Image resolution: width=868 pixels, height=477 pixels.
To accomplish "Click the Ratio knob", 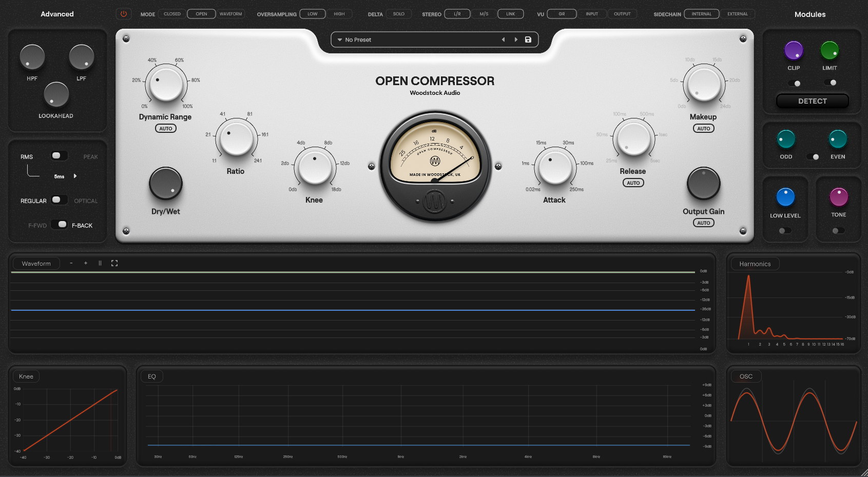I will click(236, 138).
